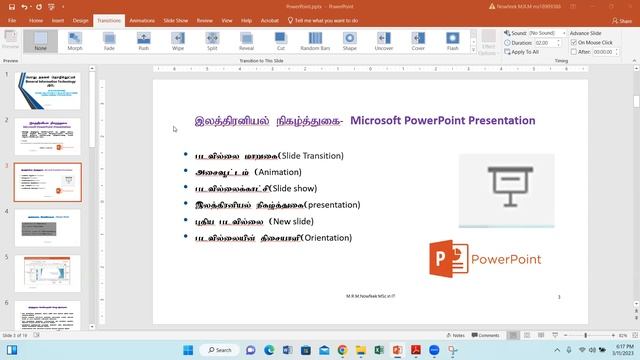Screen dimensions: 640x360
Task: Click the Duration input field
Action: [544, 42]
